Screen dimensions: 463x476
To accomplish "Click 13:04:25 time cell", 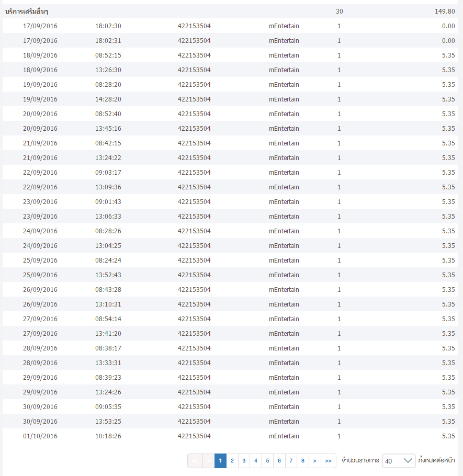I will pyautogui.click(x=108, y=246).
